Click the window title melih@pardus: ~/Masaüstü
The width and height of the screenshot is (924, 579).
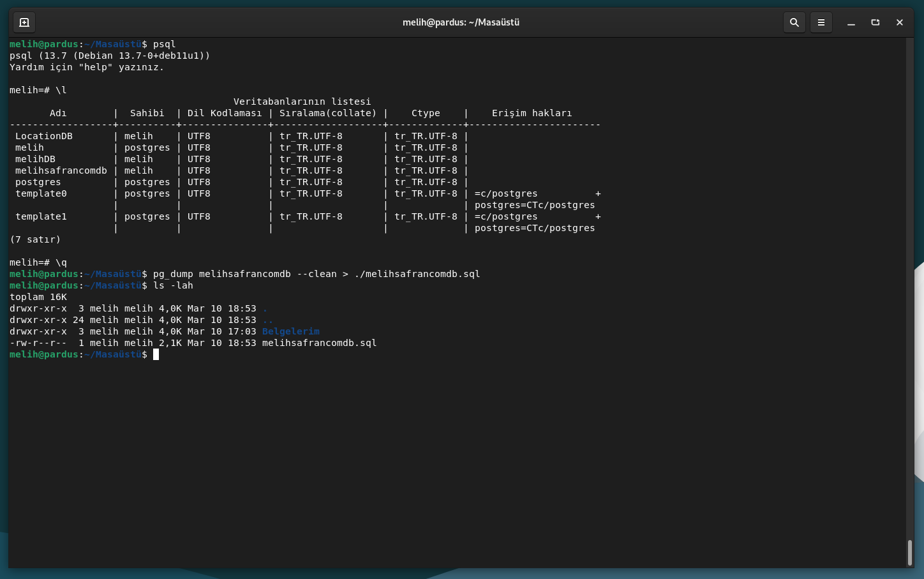click(461, 22)
